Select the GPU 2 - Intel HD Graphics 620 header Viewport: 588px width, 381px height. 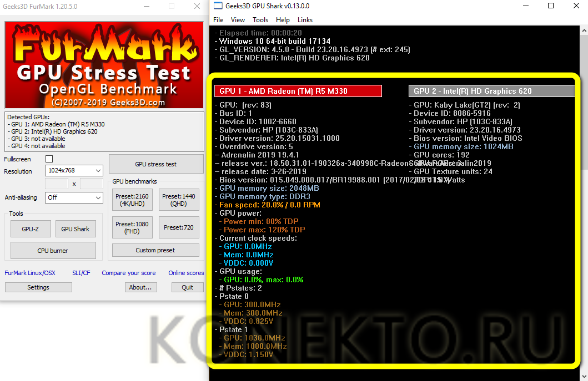[491, 91]
